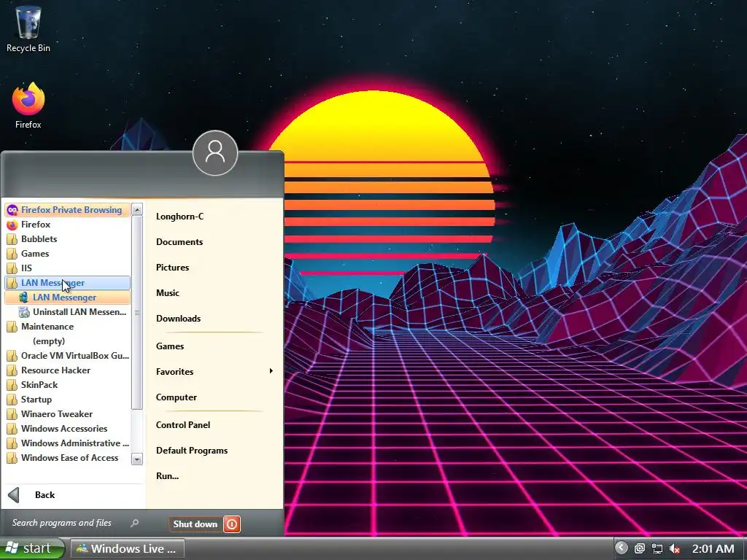
Task: Launch Firefox from the desktop icon
Action: coord(28,106)
